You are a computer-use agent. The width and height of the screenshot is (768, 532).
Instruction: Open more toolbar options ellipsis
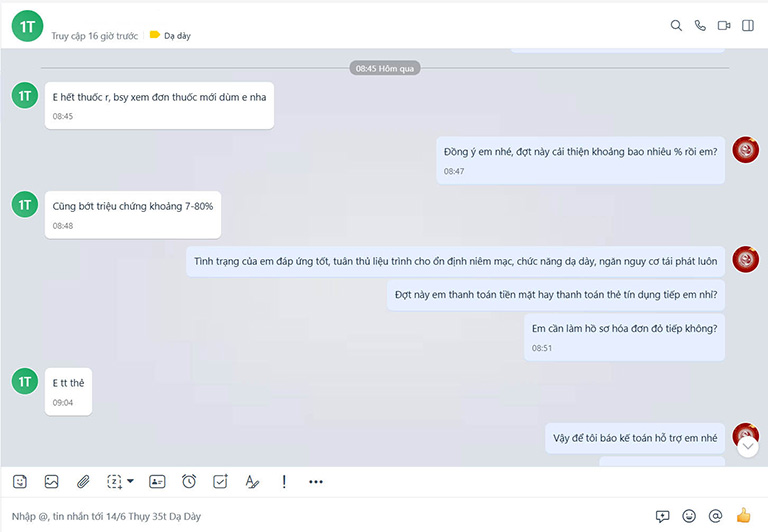pos(316,482)
